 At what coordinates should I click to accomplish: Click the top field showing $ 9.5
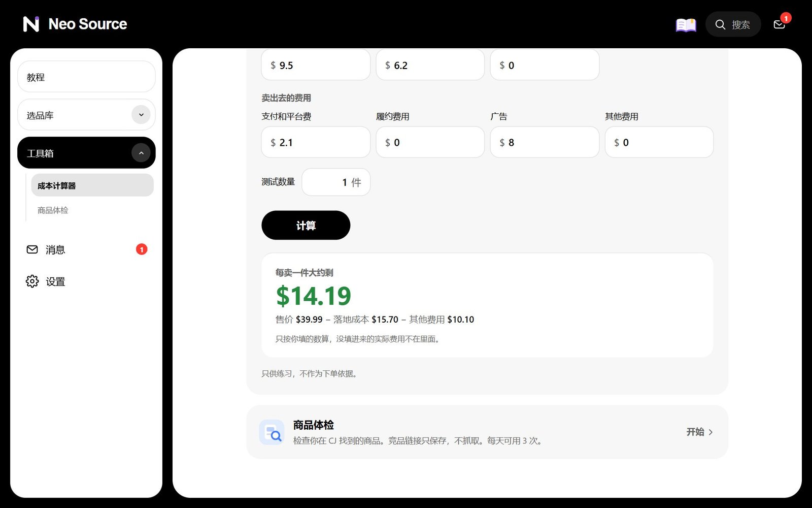point(316,65)
